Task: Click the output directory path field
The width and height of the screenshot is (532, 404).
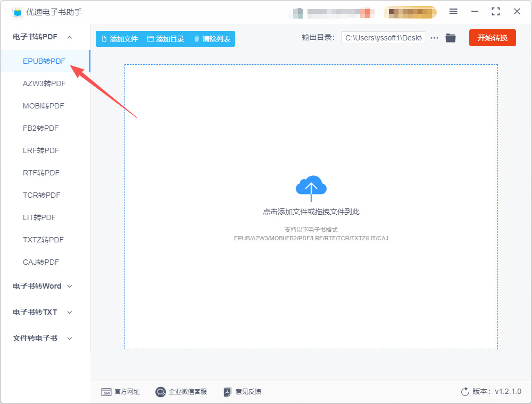Action: [x=384, y=38]
